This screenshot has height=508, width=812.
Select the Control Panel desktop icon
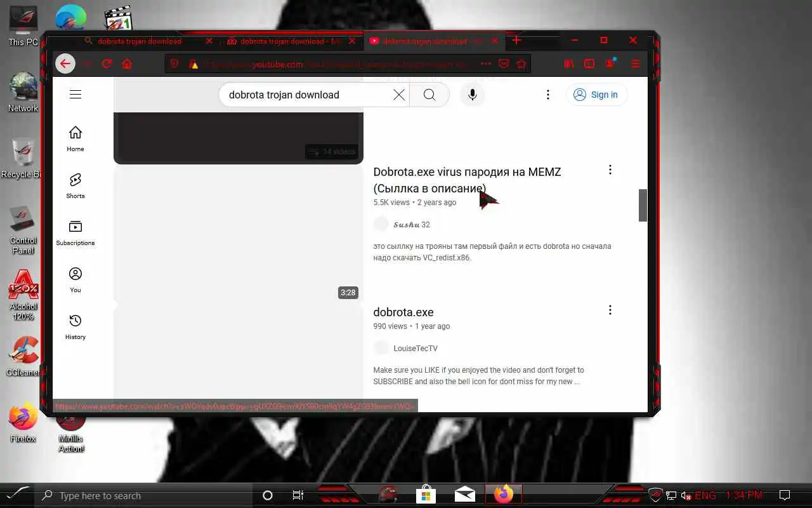tap(23, 230)
